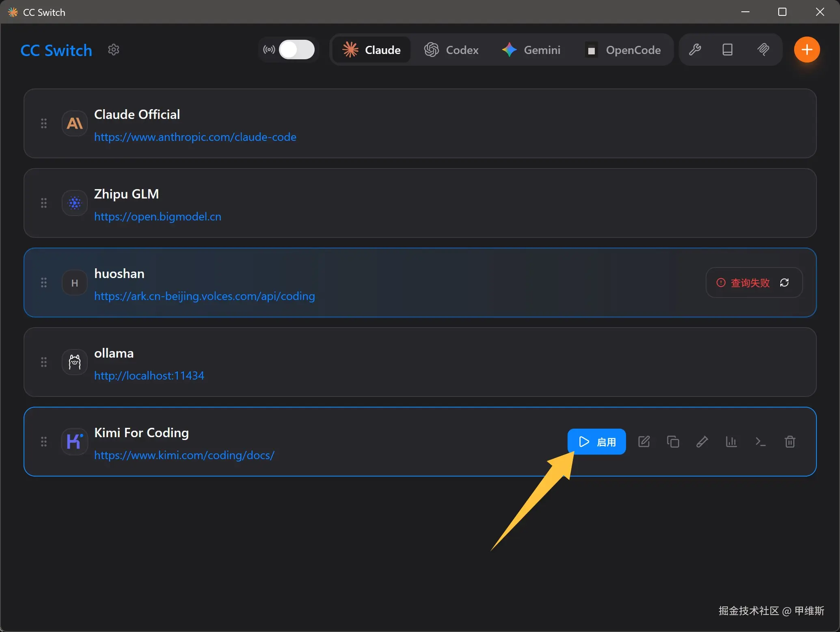The image size is (840, 632).
Task: Delete the Kimi For Coding provider
Action: coord(790,442)
